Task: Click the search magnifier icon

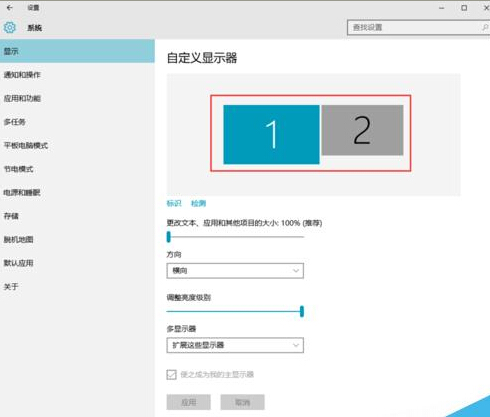Action: [x=485, y=27]
